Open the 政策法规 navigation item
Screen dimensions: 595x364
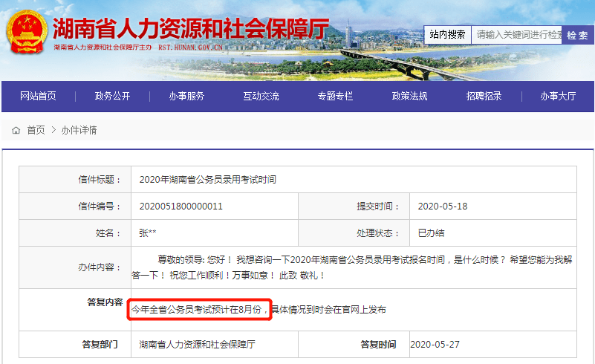409,96
